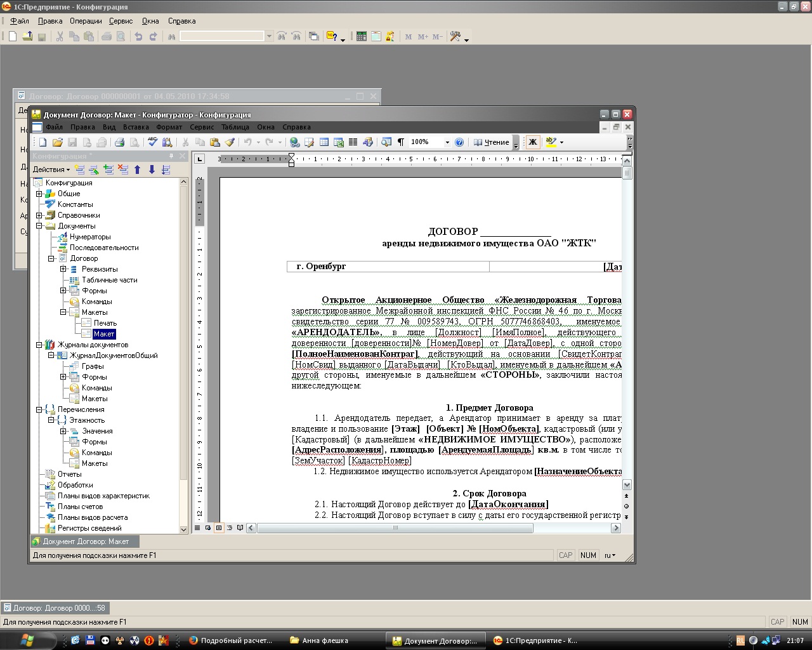Open Таблица menu in document window
Viewport: 812px width, 650px height.
pos(235,127)
